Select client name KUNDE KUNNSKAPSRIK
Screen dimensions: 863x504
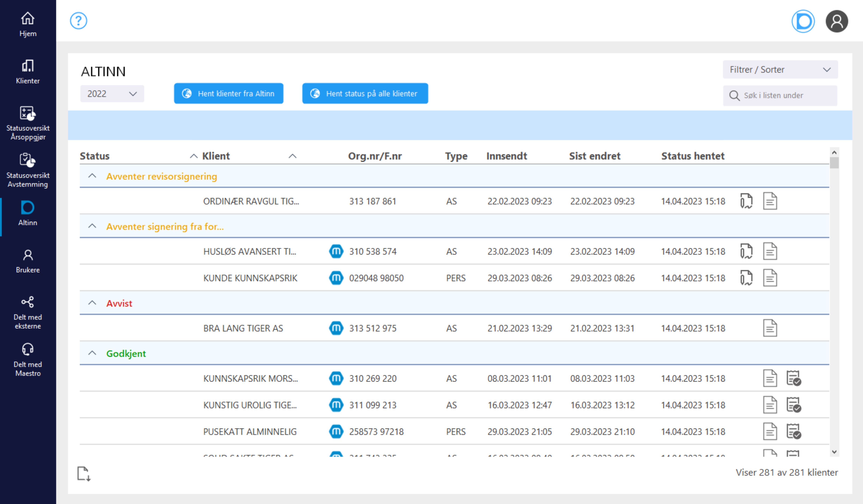pos(250,278)
